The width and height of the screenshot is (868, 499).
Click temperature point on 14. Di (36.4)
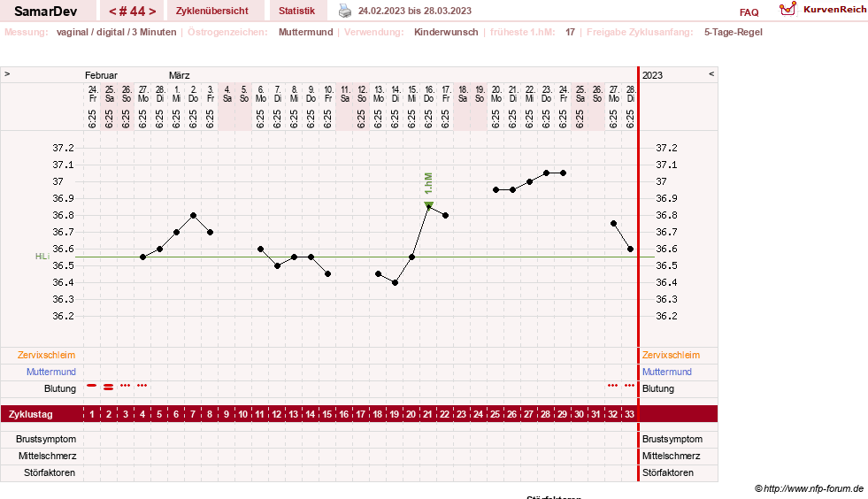point(396,282)
